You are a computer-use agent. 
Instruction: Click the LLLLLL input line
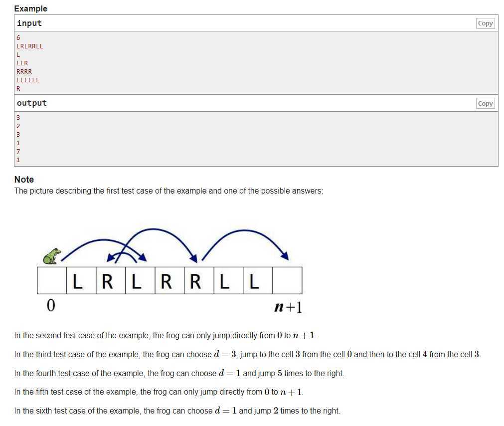click(28, 80)
